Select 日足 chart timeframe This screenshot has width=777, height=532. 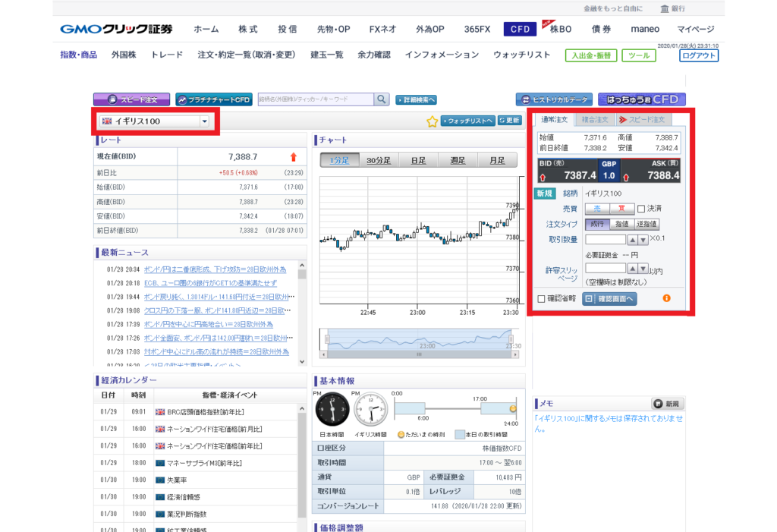(x=418, y=160)
